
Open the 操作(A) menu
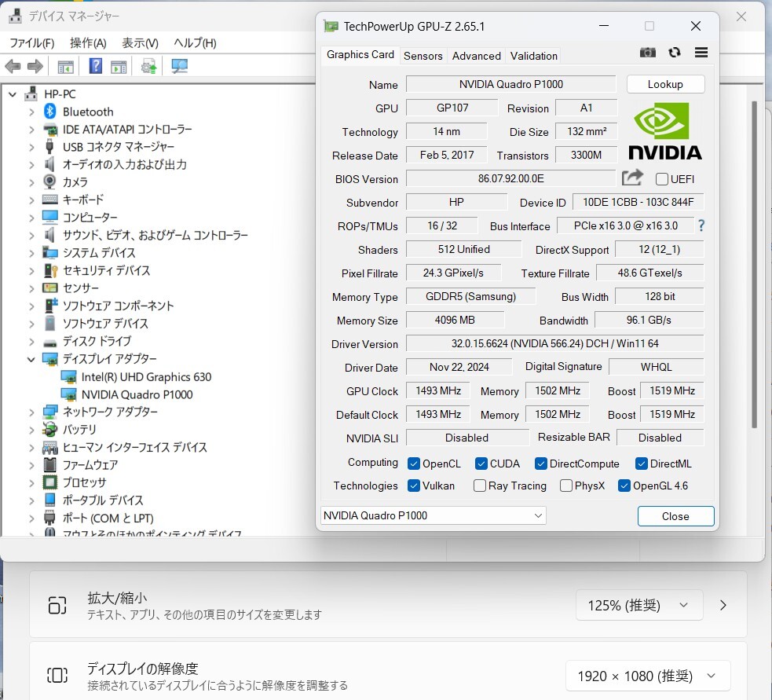[88, 43]
